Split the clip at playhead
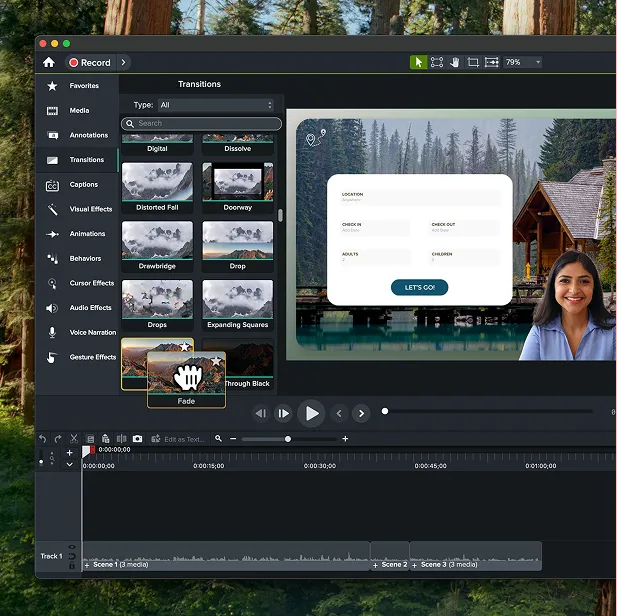617x616 pixels. (x=122, y=439)
